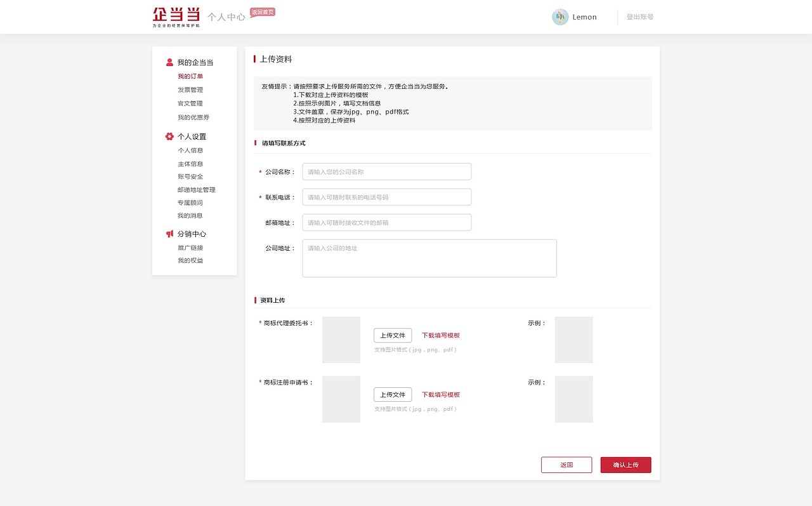Open the Lemon user avatar

(560, 17)
